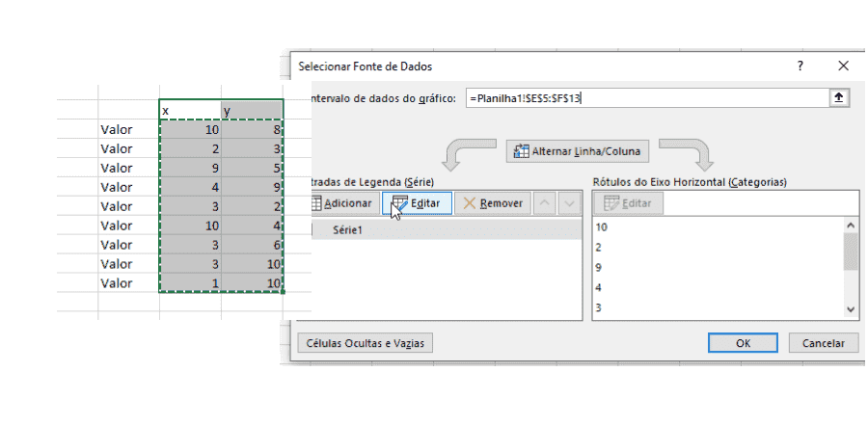Click Adicionar to add a series
The height and width of the screenshot is (425, 868).
343,203
